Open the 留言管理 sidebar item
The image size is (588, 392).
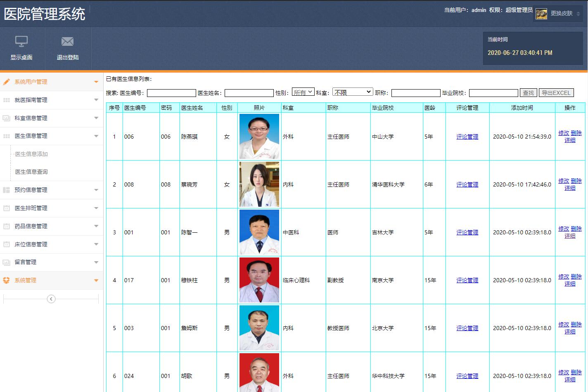click(25, 262)
